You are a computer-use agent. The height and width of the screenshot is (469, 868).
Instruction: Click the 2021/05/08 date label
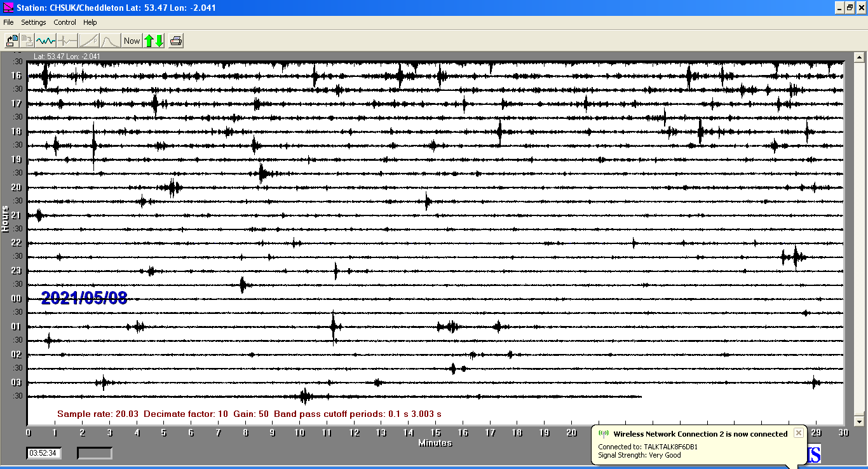pos(84,298)
